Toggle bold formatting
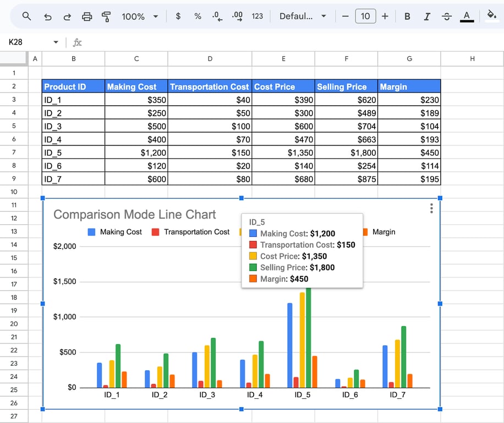Viewport: 504px width, 423px height. click(x=407, y=17)
